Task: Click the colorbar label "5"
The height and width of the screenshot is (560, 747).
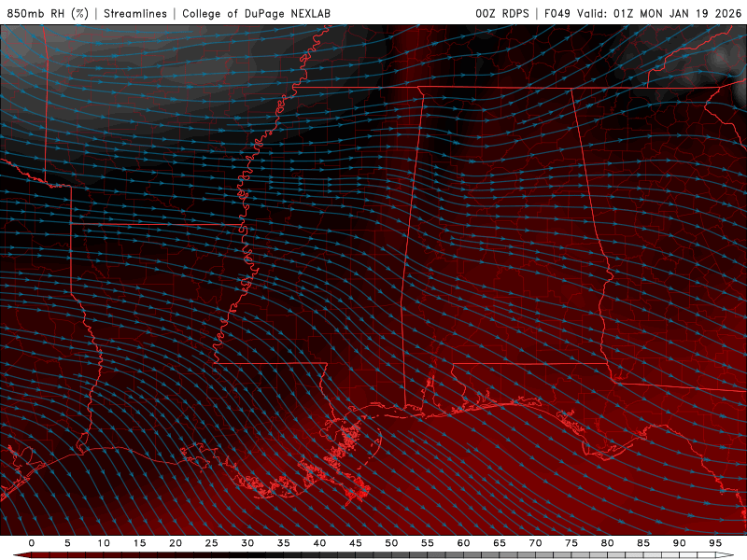Action: tap(67, 543)
